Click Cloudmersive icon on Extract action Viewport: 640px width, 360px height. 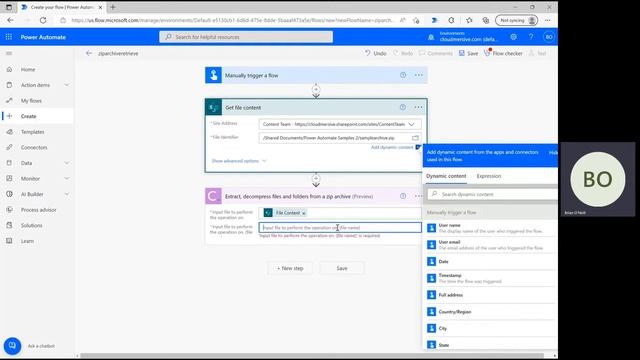213,196
